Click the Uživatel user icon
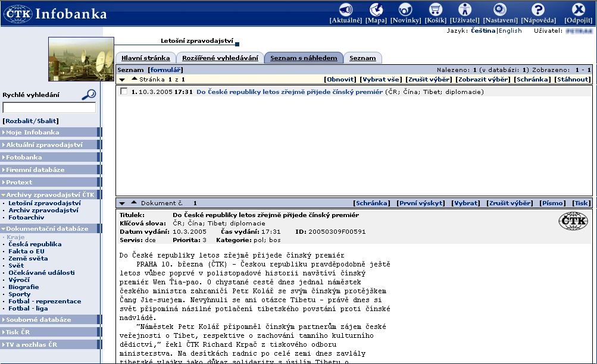597x364 pixels. 464,10
